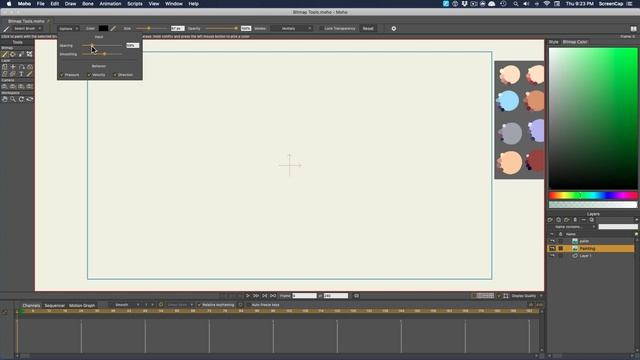
Task: Step forward one frame
Action: coord(256,296)
